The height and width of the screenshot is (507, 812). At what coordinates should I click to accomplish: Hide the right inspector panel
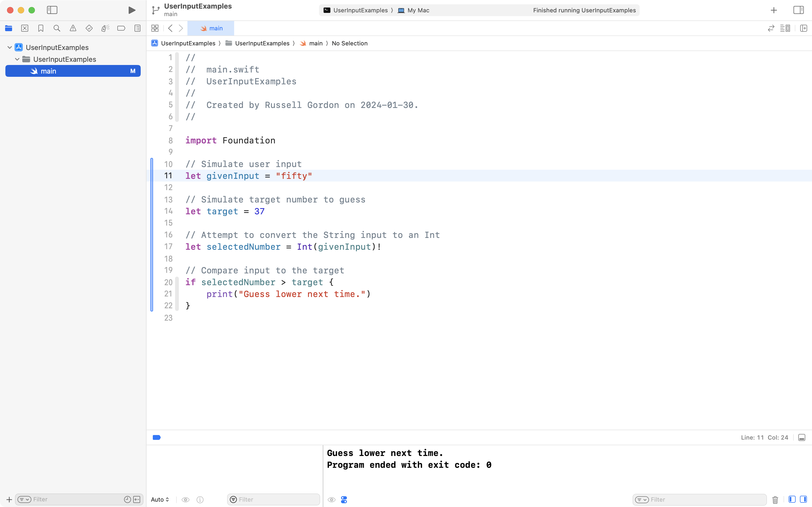(798, 10)
